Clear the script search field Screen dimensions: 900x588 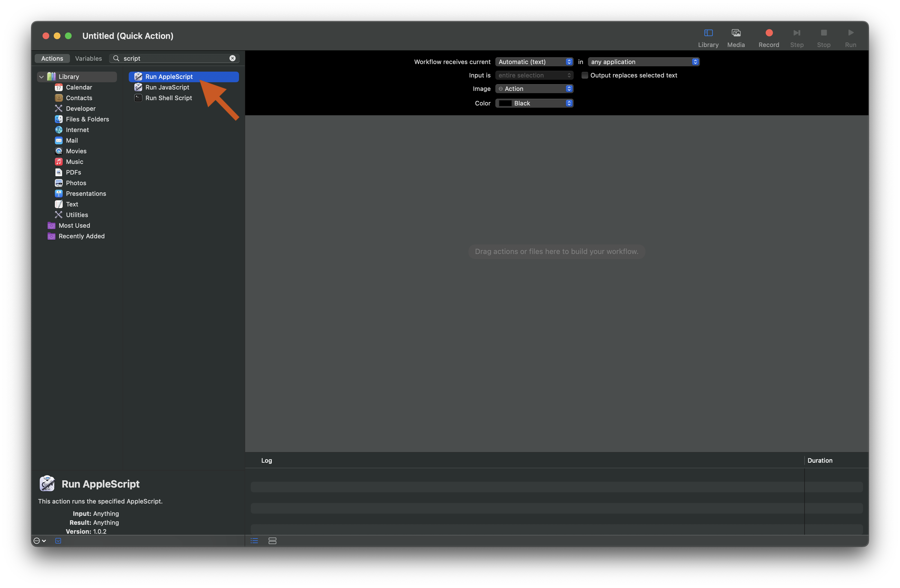point(232,58)
